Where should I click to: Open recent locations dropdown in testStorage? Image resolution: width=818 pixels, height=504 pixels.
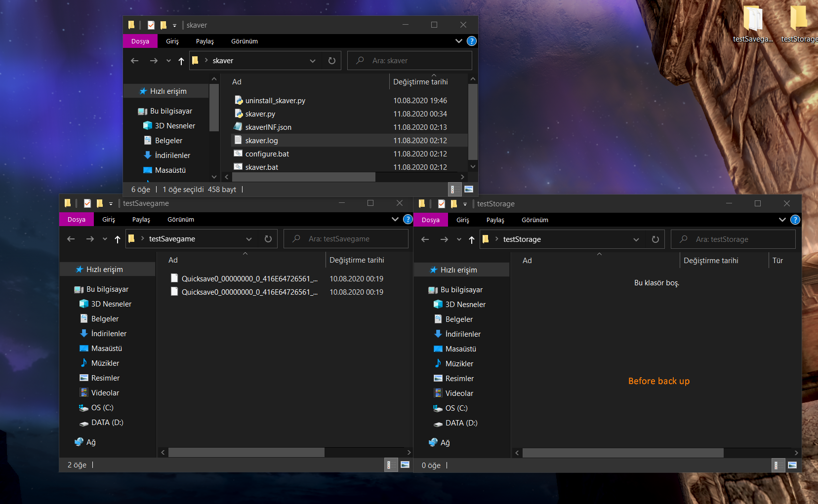[x=459, y=240]
